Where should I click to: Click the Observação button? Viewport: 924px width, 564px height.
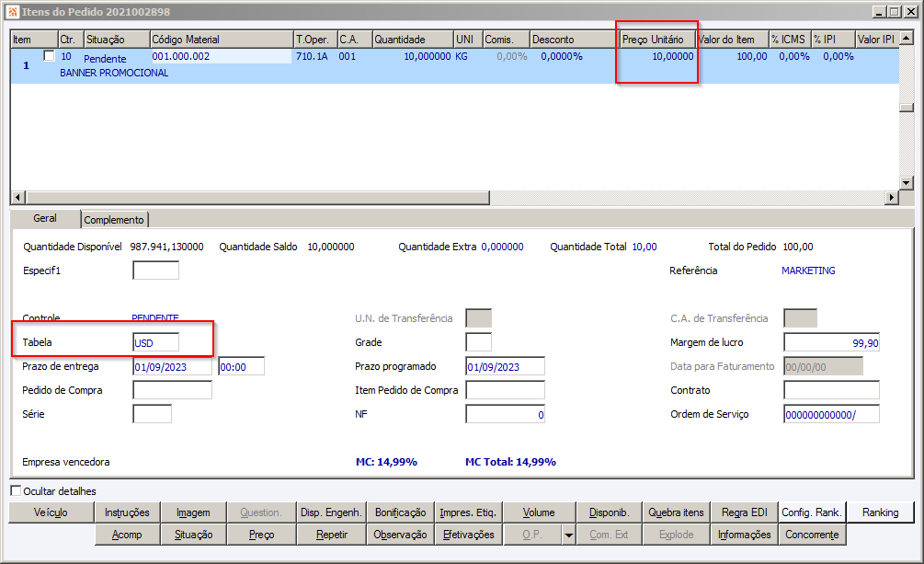click(400, 535)
